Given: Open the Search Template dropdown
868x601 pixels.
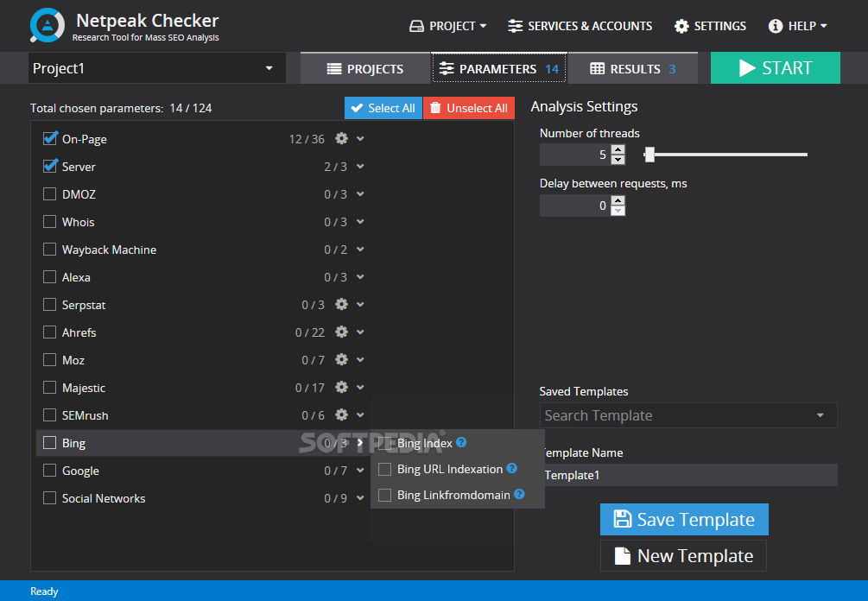Looking at the screenshot, I should coord(688,415).
